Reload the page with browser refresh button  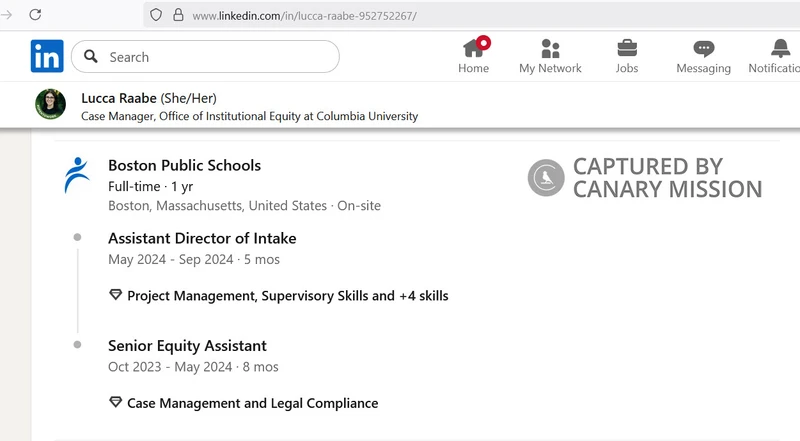point(35,15)
